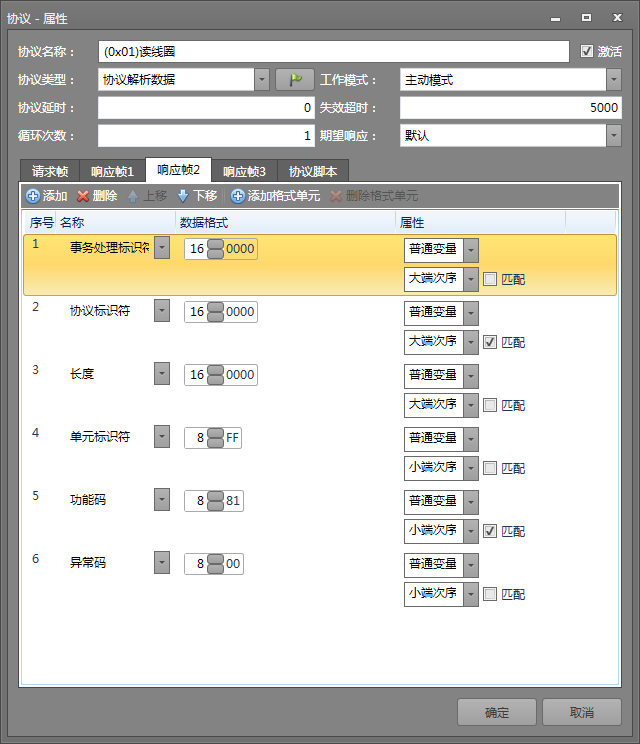Open name dropdown for 协议标识符

162,311
